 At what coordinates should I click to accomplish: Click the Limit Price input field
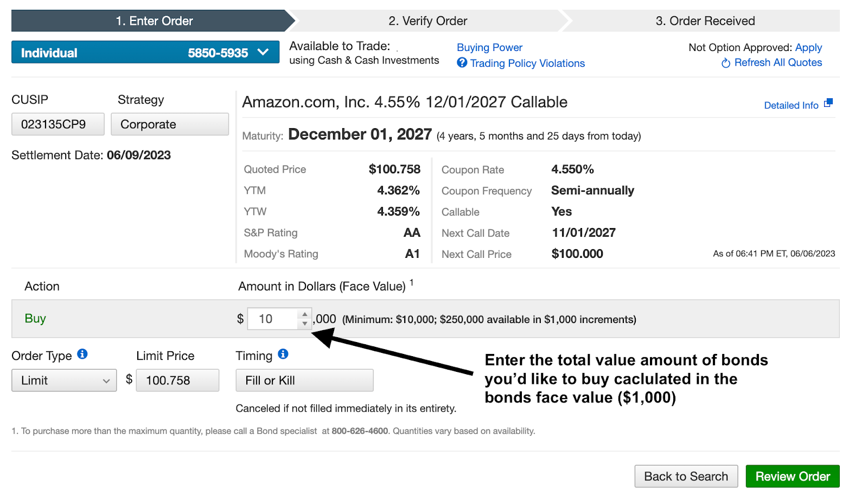[177, 381]
